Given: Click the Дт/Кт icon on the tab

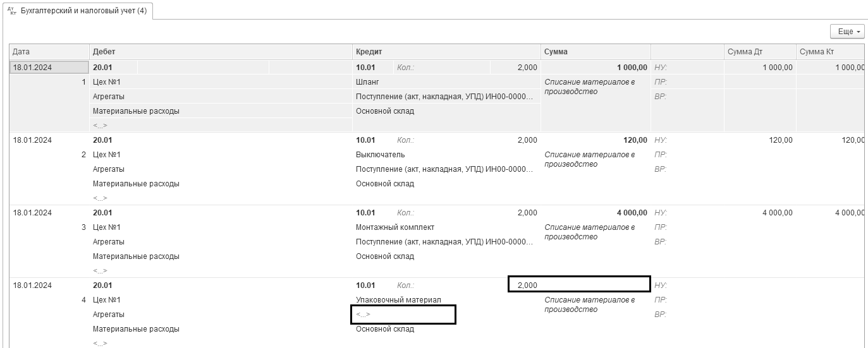Looking at the screenshot, I should point(11,10).
